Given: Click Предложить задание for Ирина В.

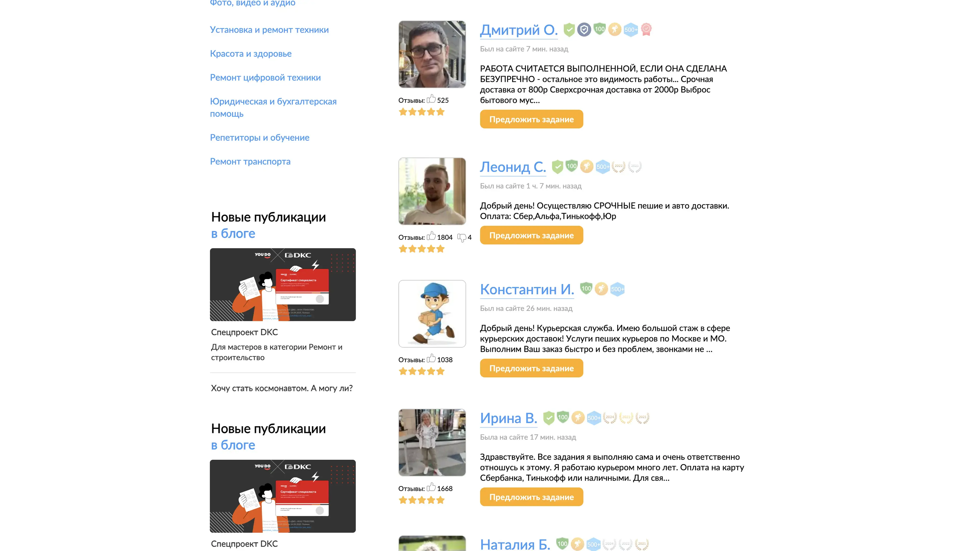Looking at the screenshot, I should pyautogui.click(x=531, y=497).
